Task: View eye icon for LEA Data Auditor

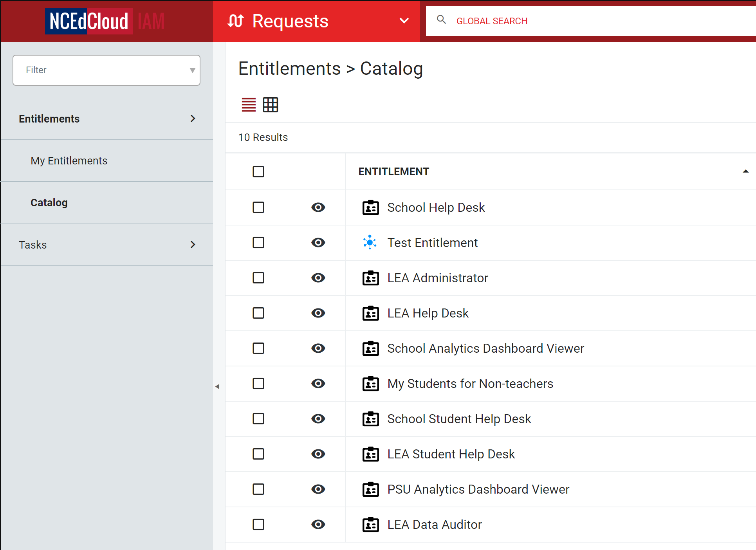Action: coord(318,525)
